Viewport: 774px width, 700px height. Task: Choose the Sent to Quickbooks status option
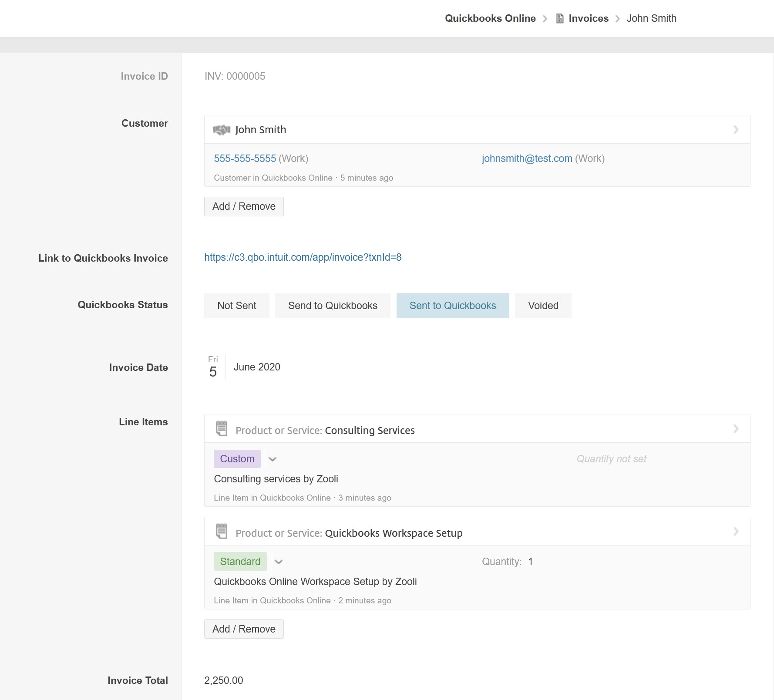coord(452,306)
